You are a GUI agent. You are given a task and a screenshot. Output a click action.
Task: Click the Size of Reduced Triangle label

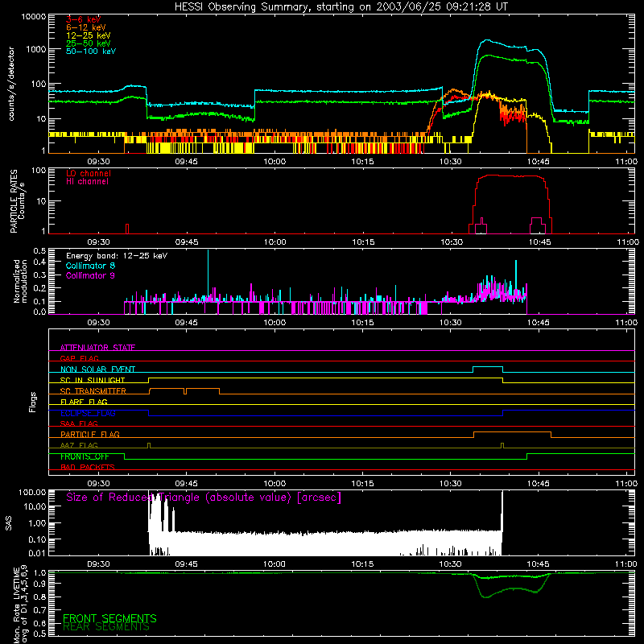click(204, 497)
